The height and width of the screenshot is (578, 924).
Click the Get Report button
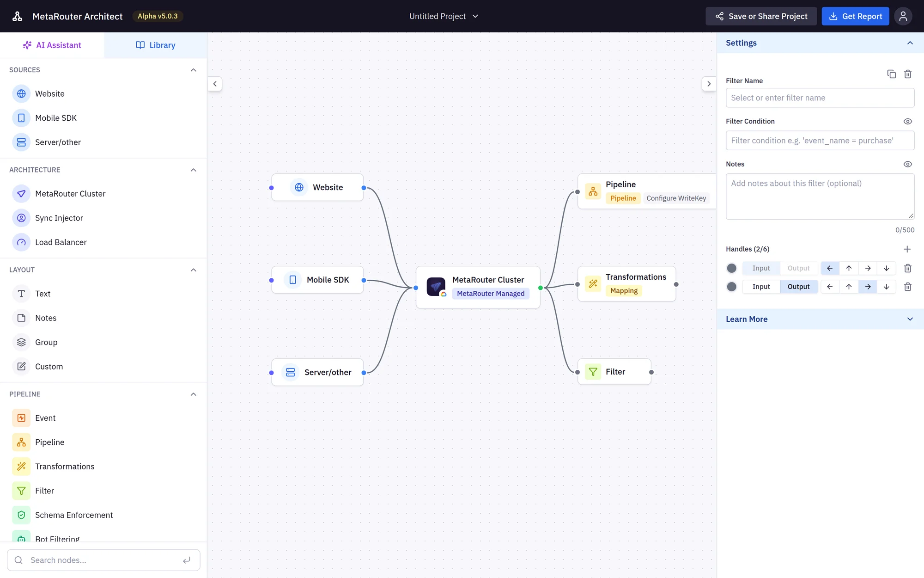pyautogui.click(x=855, y=16)
